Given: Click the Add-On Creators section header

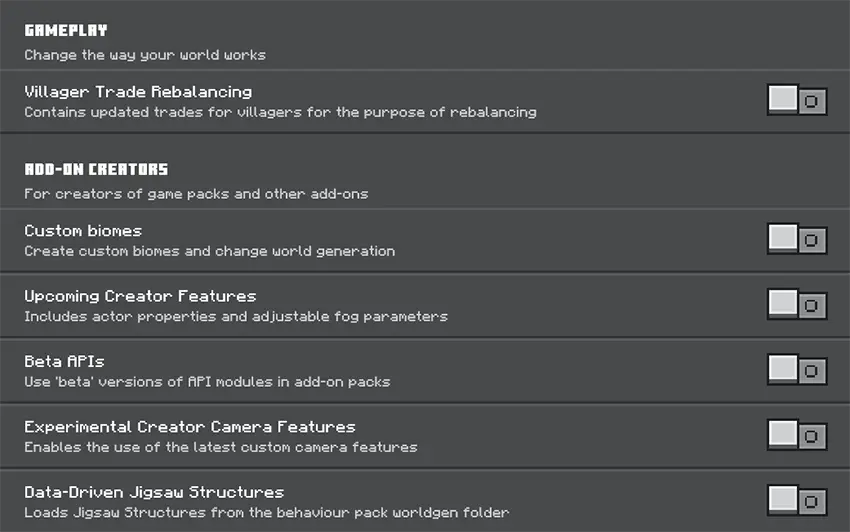Looking at the screenshot, I should [96, 170].
